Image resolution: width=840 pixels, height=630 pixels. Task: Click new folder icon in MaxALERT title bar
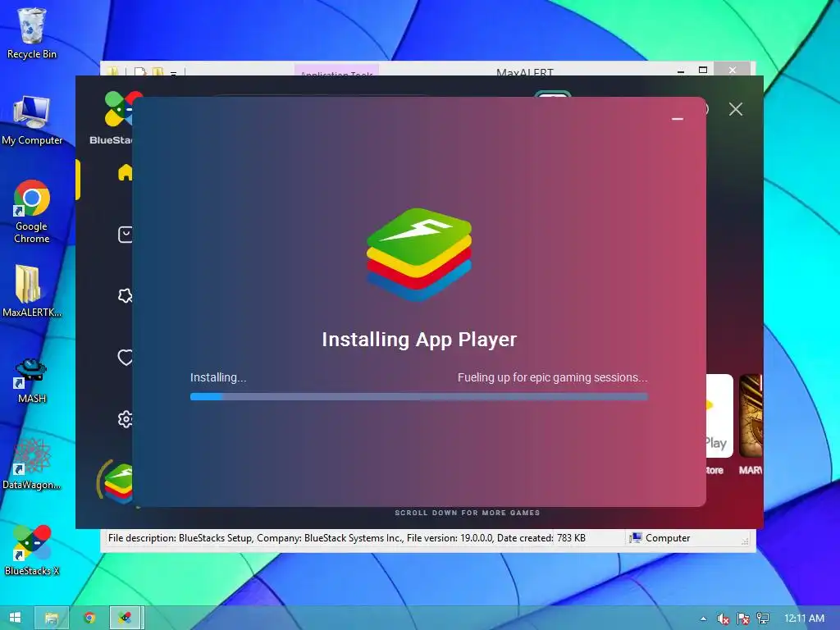[157, 71]
